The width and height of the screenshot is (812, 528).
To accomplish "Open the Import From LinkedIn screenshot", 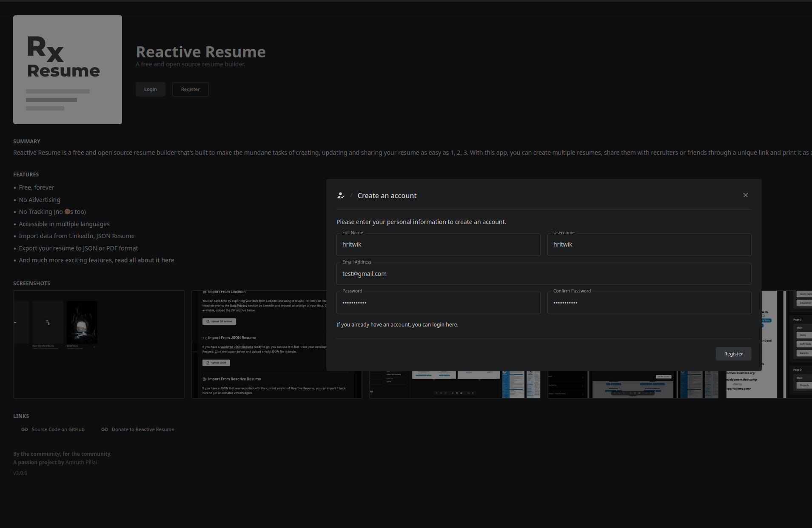I will tap(276, 344).
